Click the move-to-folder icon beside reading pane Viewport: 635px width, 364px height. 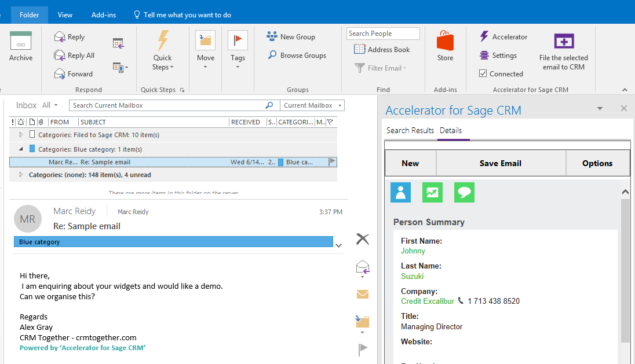tap(363, 322)
